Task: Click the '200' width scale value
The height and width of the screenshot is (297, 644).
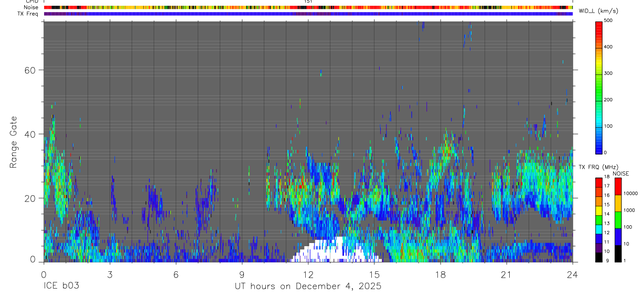Action: point(608,100)
